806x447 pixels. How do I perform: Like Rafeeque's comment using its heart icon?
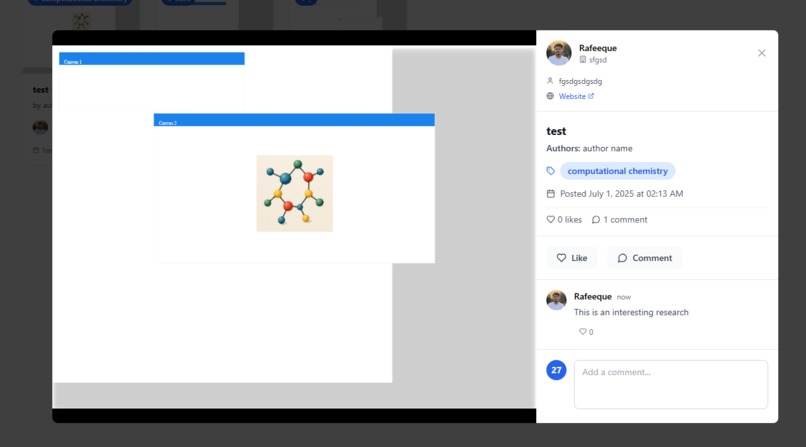(x=582, y=331)
